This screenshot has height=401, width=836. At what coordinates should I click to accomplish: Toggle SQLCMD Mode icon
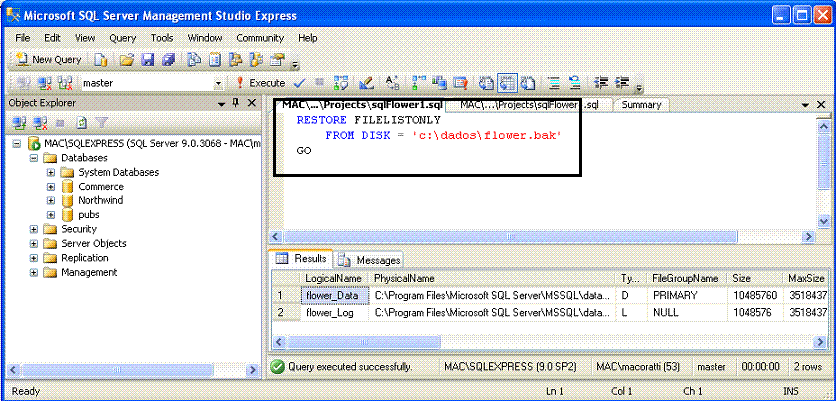tap(460, 83)
